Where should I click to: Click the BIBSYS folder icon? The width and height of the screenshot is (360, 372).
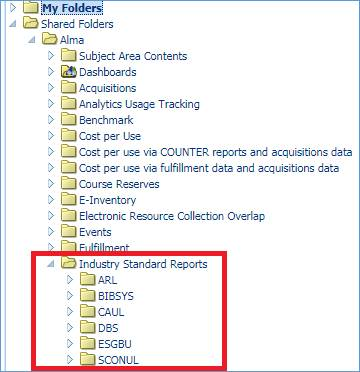(x=88, y=296)
